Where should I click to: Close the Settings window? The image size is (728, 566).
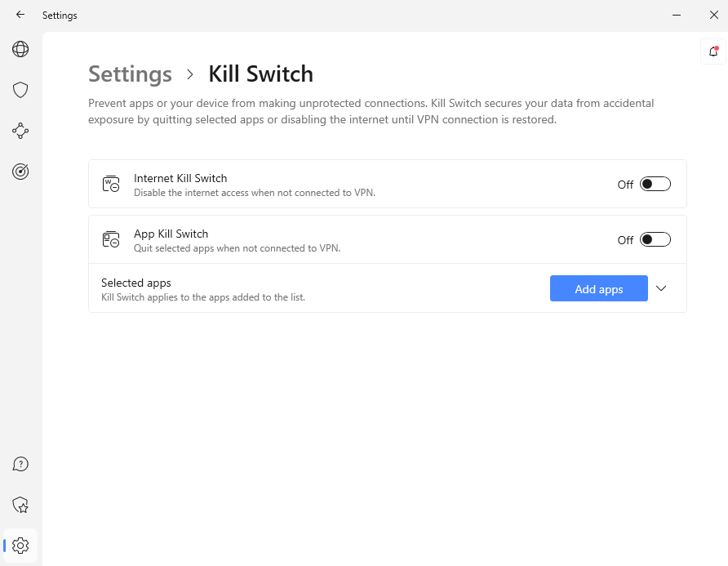[714, 15]
